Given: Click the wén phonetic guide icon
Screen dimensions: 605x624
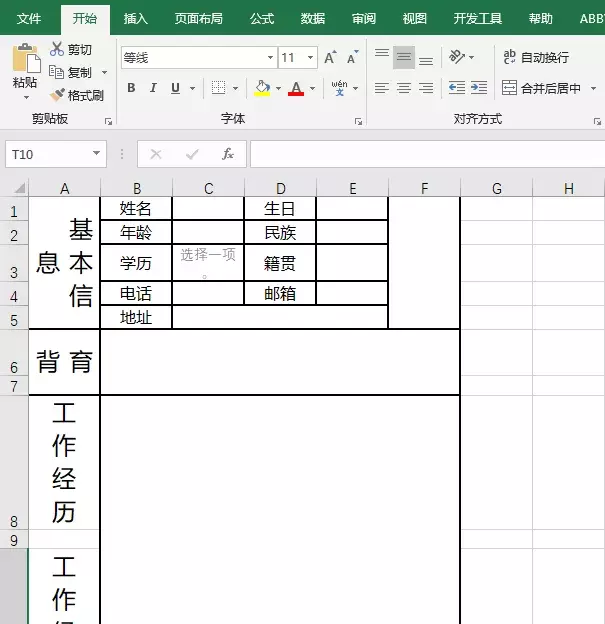Looking at the screenshot, I should click(339, 88).
